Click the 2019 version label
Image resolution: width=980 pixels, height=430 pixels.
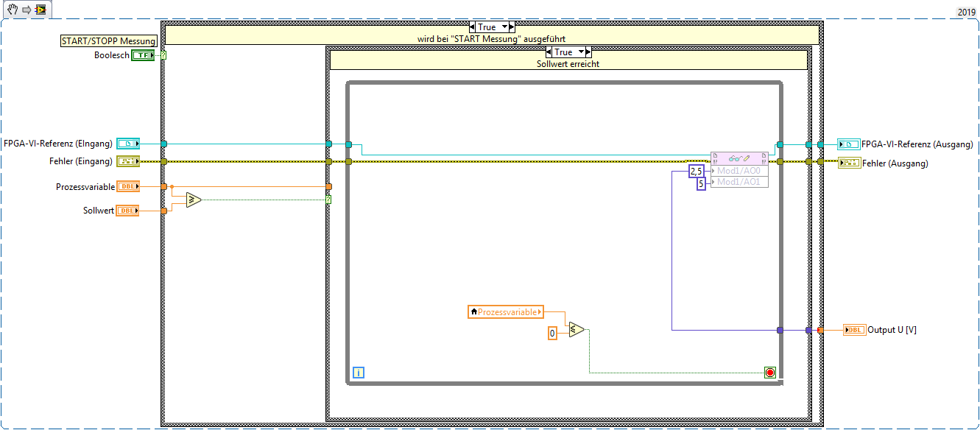966,12
